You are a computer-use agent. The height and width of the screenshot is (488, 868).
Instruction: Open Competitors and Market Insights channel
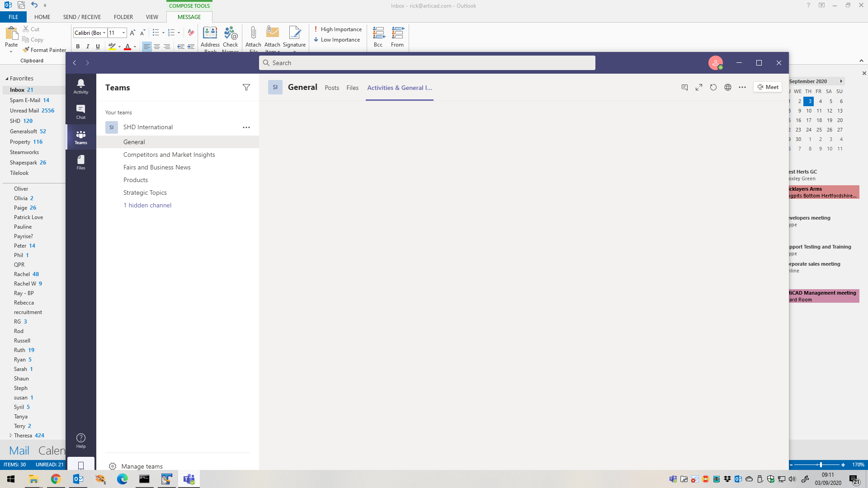coord(169,155)
